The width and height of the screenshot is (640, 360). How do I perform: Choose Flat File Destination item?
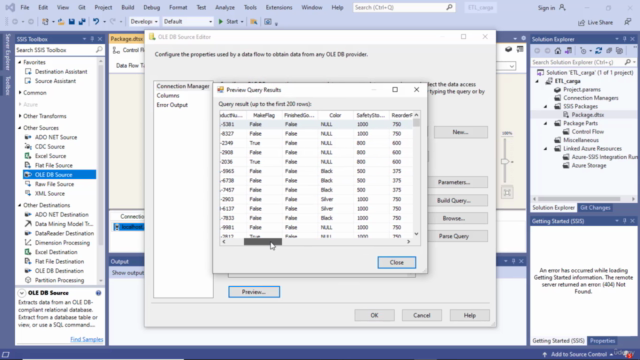pyautogui.click(x=59, y=262)
